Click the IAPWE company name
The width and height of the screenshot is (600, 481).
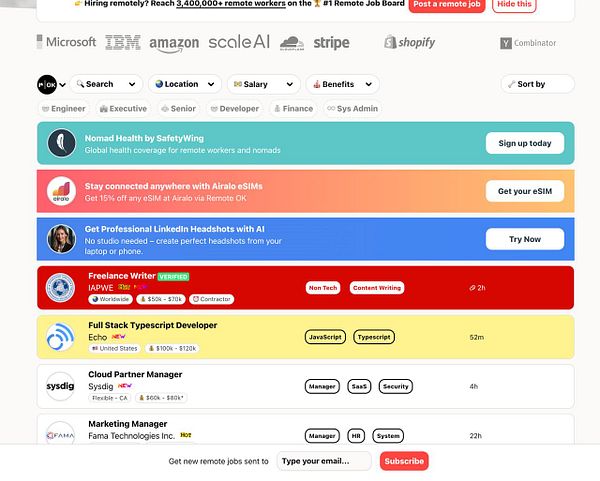click(x=101, y=288)
